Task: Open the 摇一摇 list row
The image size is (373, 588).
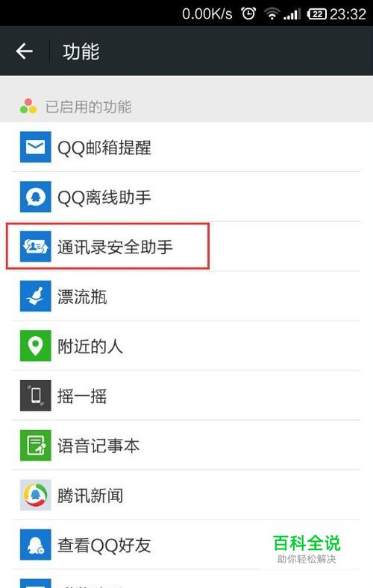Action: tap(186, 396)
